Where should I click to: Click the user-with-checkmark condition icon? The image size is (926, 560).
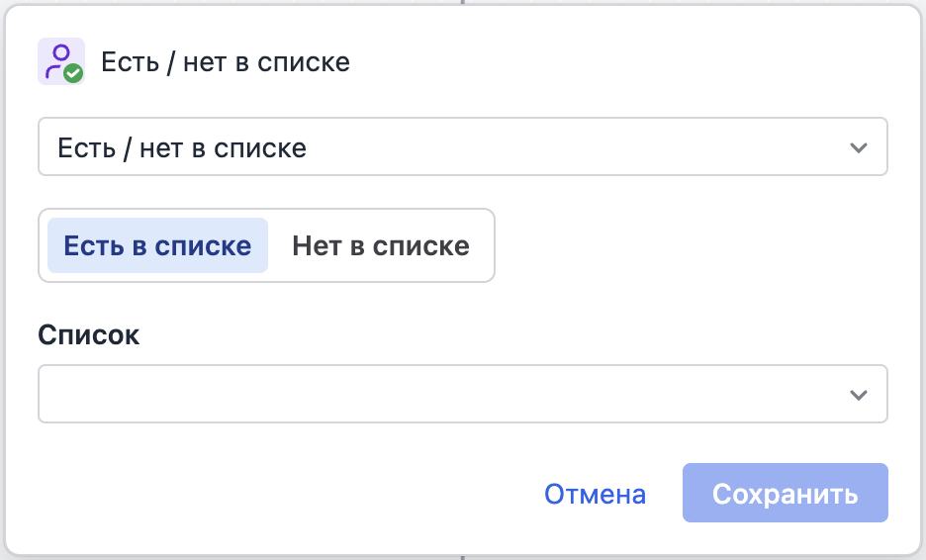tap(60, 61)
